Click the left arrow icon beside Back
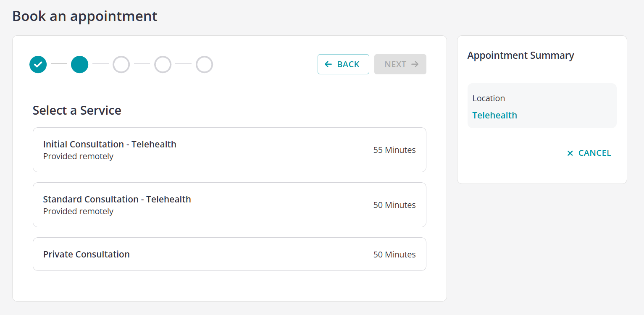Screen dimensions: 644x315 (x=329, y=64)
